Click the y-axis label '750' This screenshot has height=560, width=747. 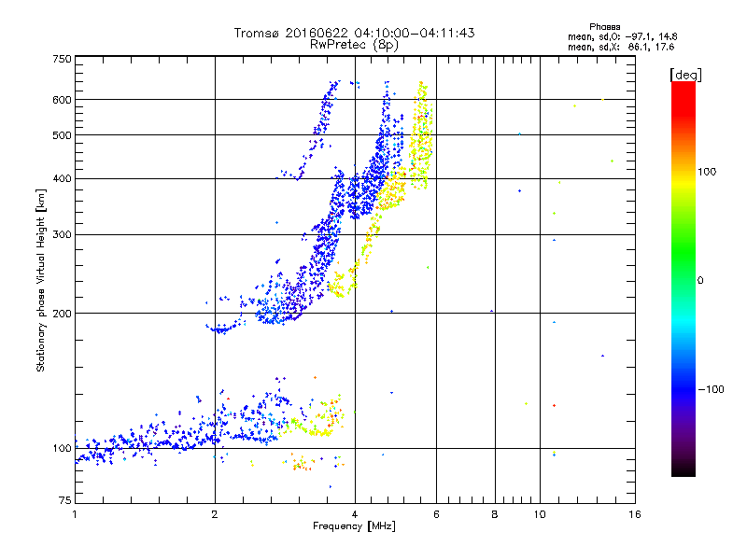pos(62,59)
